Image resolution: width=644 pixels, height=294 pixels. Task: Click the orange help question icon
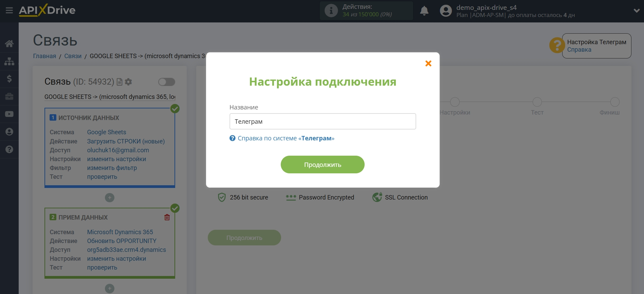[x=557, y=45]
